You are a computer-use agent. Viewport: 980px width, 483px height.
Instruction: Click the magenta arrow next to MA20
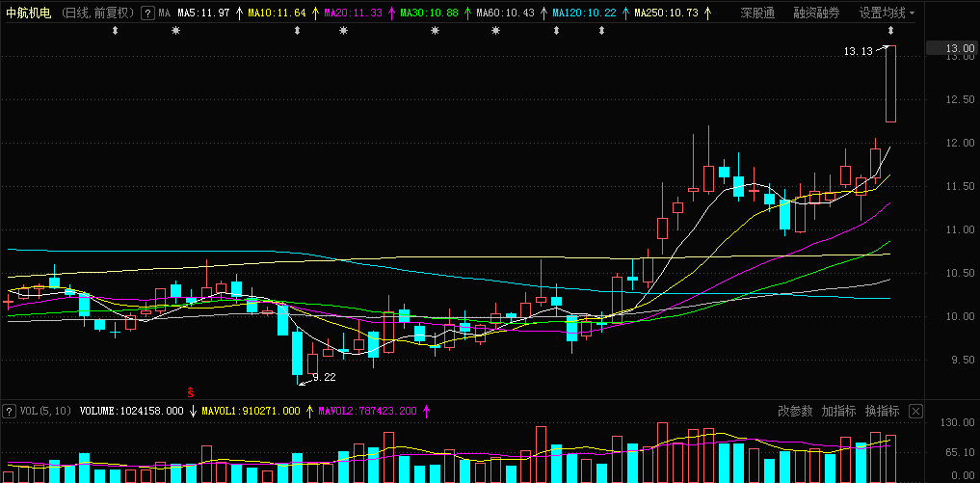[x=391, y=13]
